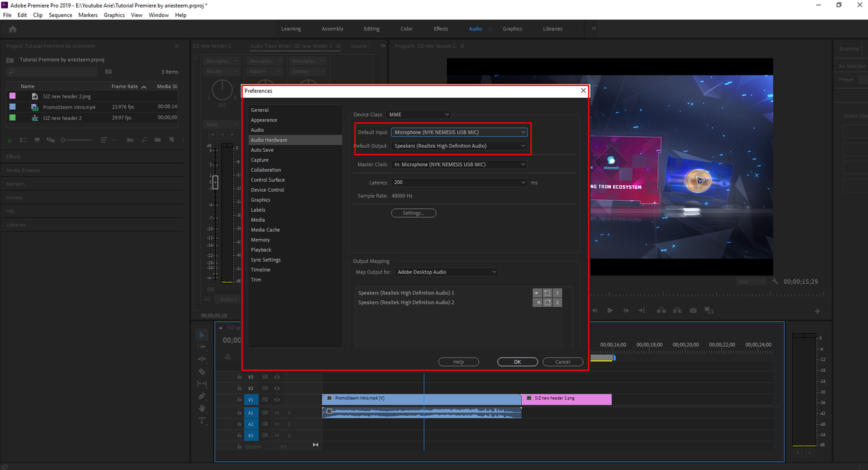The image size is (868, 470).
Task: Click the Comparison View icon
Action: (709, 311)
